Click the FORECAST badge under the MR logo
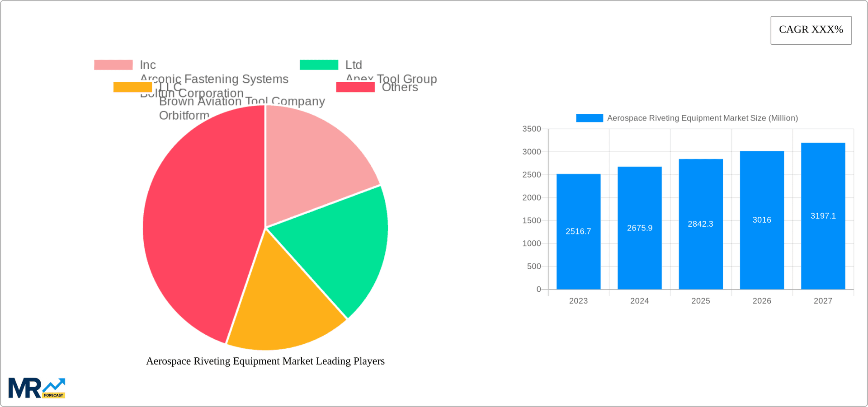 tap(54, 394)
